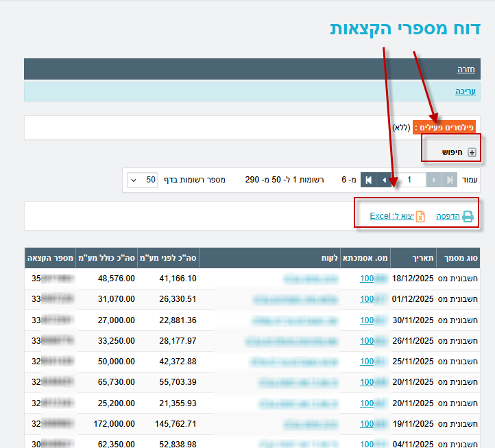Screen dimensions: 495x448
Task: Click the הדפסה print link
Action: pyautogui.click(x=448, y=216)
